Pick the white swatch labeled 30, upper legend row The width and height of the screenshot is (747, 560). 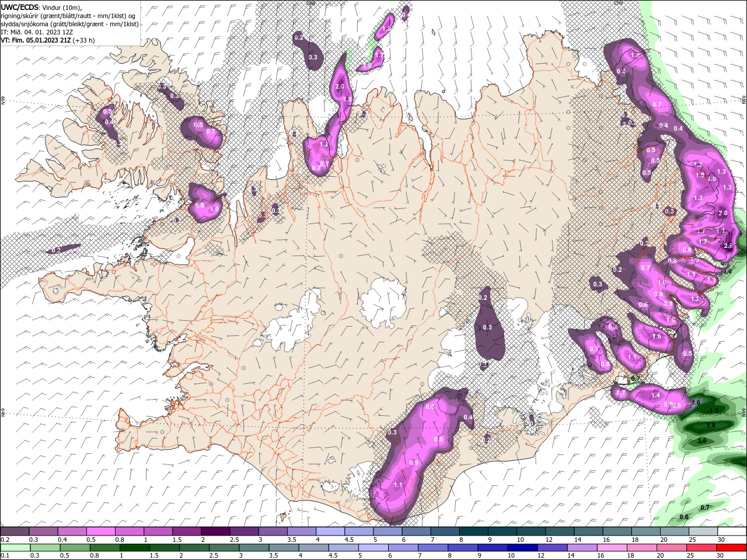coord(732,531)
